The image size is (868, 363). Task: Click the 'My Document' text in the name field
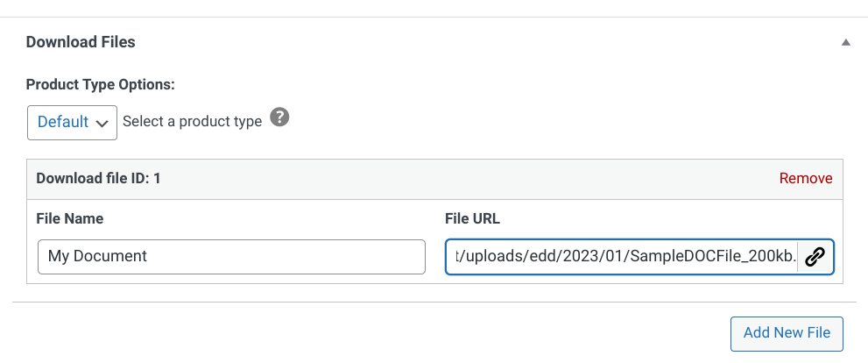[98, 257]
